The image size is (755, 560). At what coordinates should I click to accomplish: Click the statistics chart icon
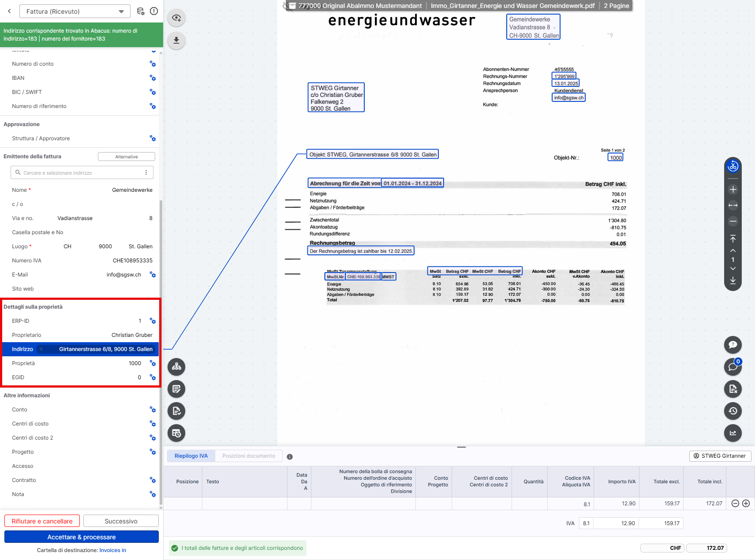[x=733, y=433]
